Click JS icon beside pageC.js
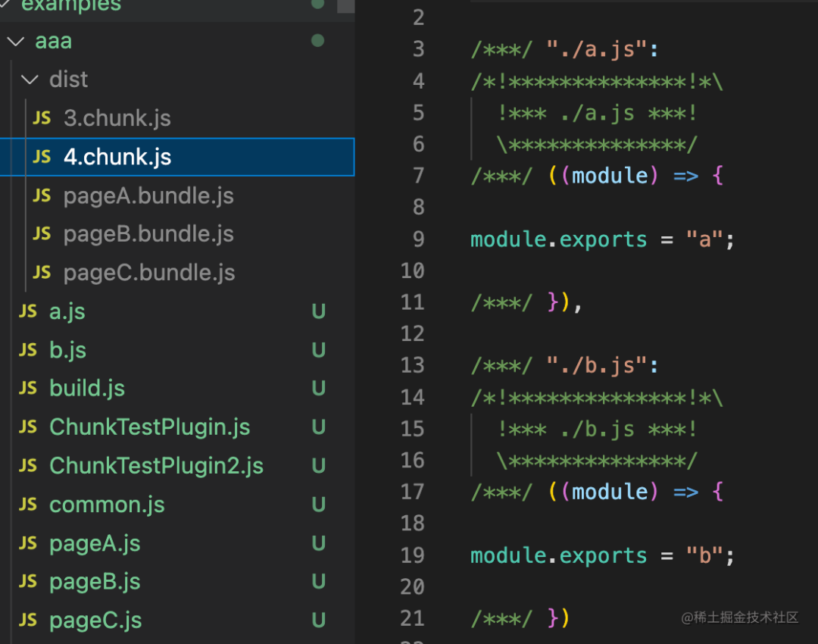 tap(28, 621)
